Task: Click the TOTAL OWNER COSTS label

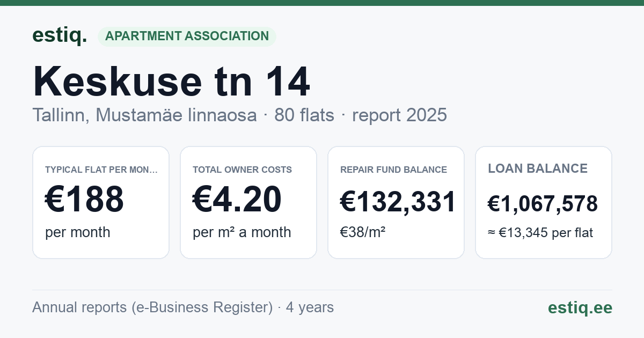Action: (x=242, y=170)
